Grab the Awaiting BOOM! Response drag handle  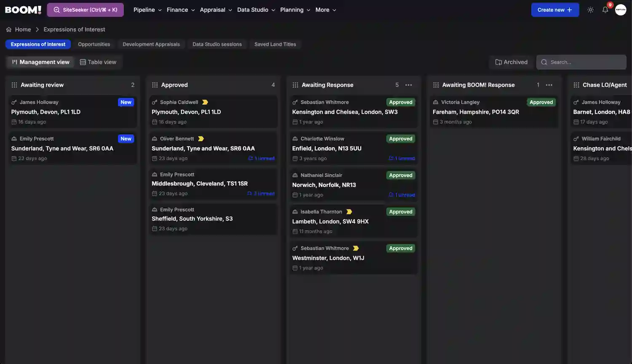(x=436, y=85)
